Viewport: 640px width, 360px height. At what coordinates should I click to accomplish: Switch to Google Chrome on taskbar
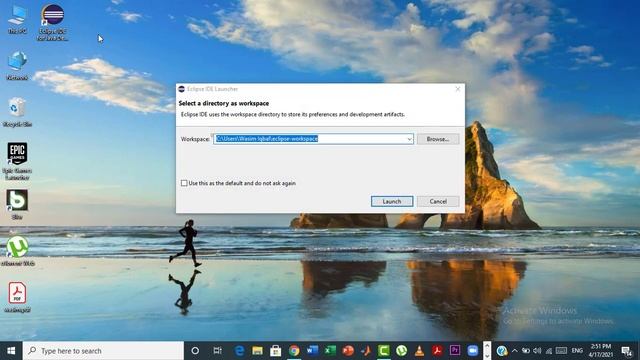294,351
